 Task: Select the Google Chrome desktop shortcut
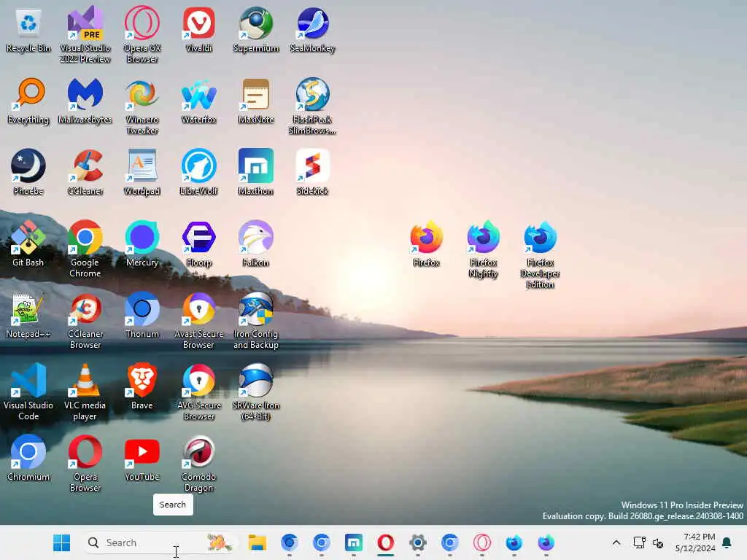point(85,249)
